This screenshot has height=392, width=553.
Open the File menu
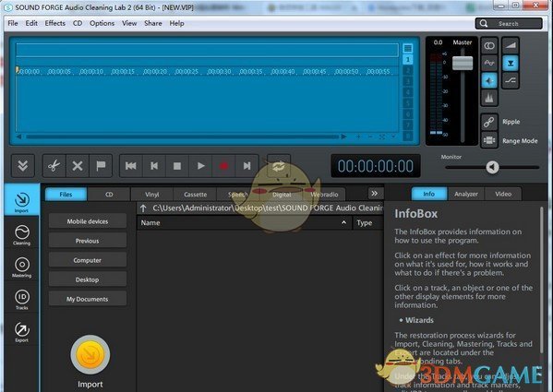13,23
